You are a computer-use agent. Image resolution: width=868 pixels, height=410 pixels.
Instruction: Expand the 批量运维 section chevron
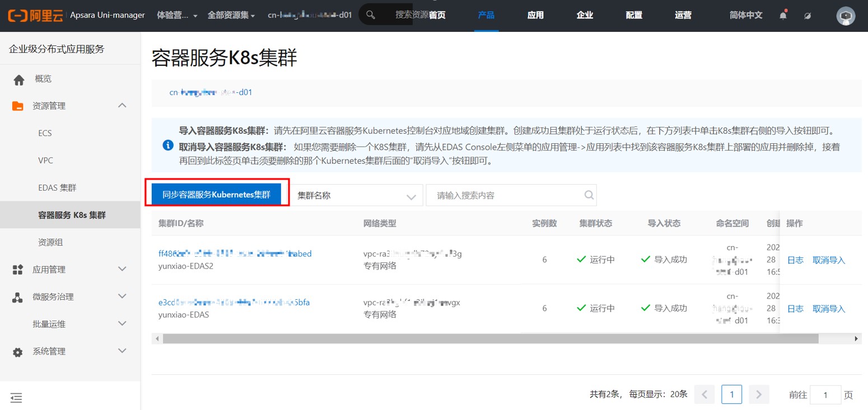pyautogui.click(x=122, y=324)
